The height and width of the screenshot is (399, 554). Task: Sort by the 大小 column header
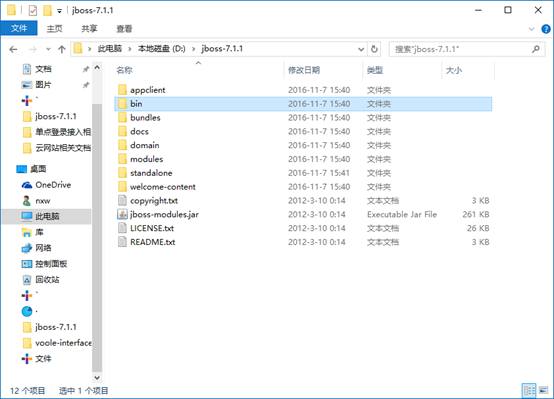point(454,70)
